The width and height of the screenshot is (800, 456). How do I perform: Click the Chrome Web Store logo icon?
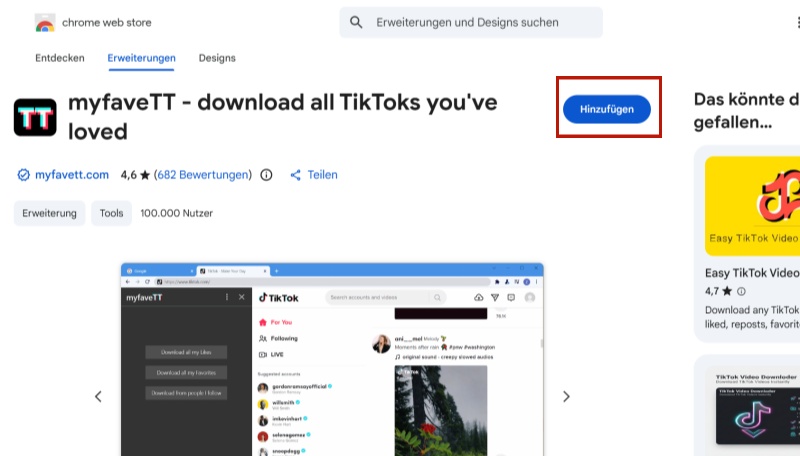tap(45, 22)
